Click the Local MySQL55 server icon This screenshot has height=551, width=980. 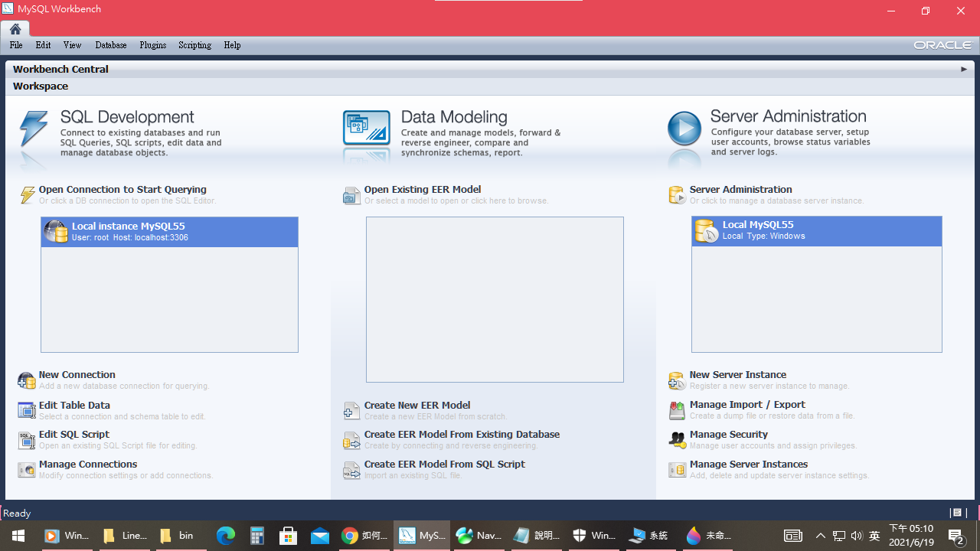point(706,230)
